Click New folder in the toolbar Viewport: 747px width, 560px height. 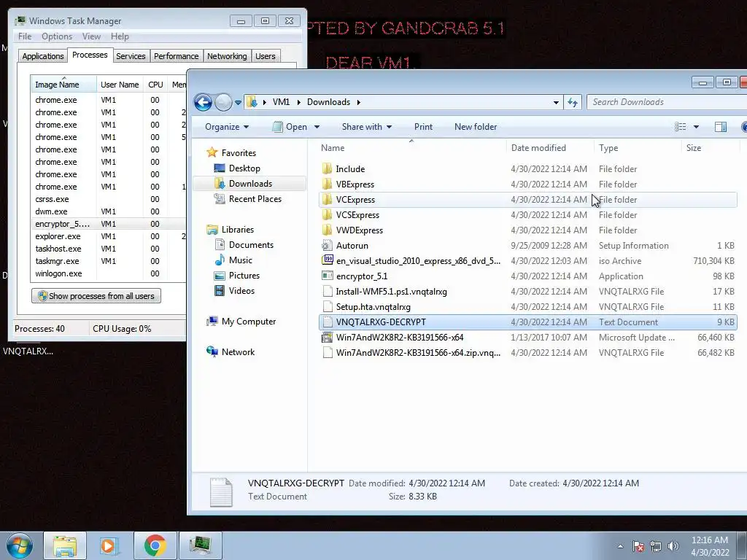pos(476,127)
